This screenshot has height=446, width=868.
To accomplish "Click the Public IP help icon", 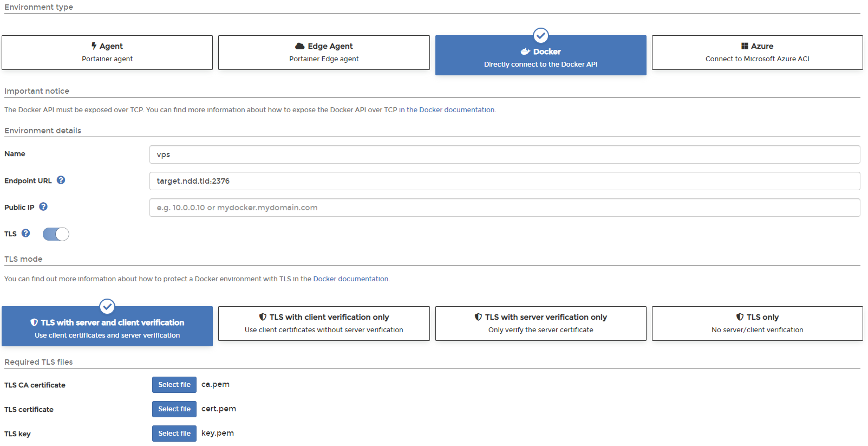I will click(x=43, y=207).
